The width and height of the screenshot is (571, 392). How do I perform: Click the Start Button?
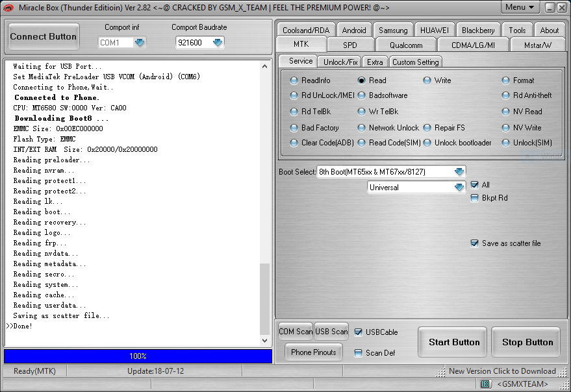(x=453, y=342)
